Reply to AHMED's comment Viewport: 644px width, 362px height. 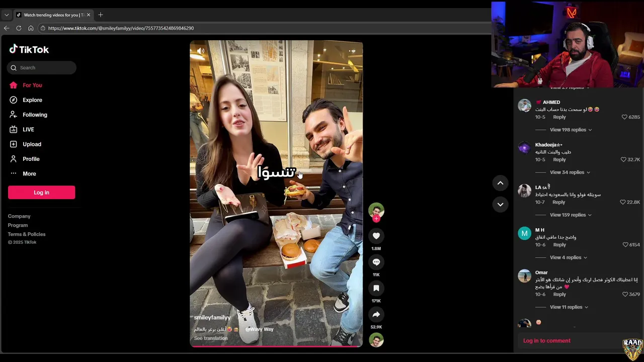point(559,117)
